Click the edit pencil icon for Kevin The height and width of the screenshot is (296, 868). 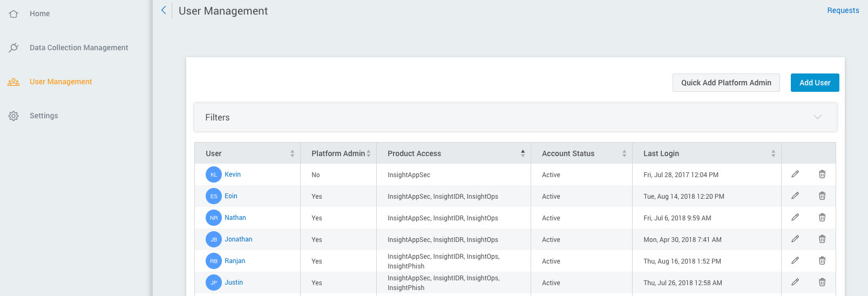click(x=795, y=174)
